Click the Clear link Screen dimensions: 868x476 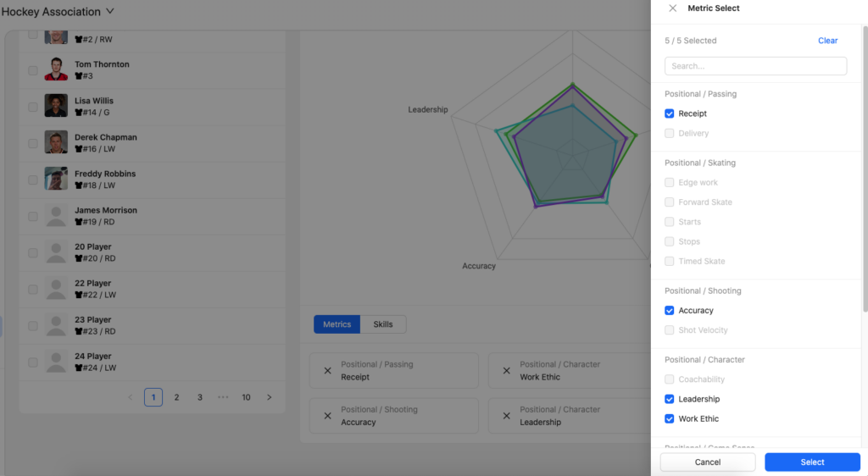pos(827,41)
